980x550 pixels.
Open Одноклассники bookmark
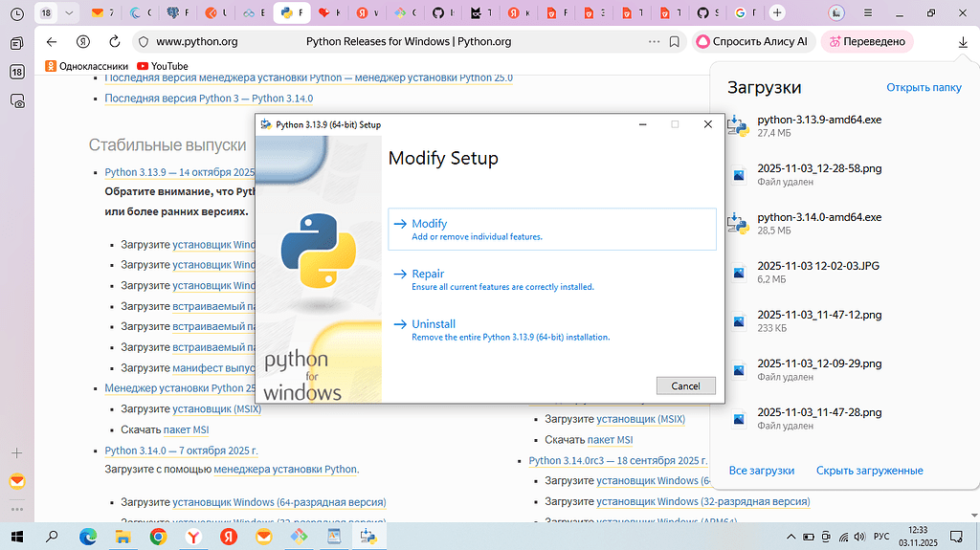coord(86,66)
